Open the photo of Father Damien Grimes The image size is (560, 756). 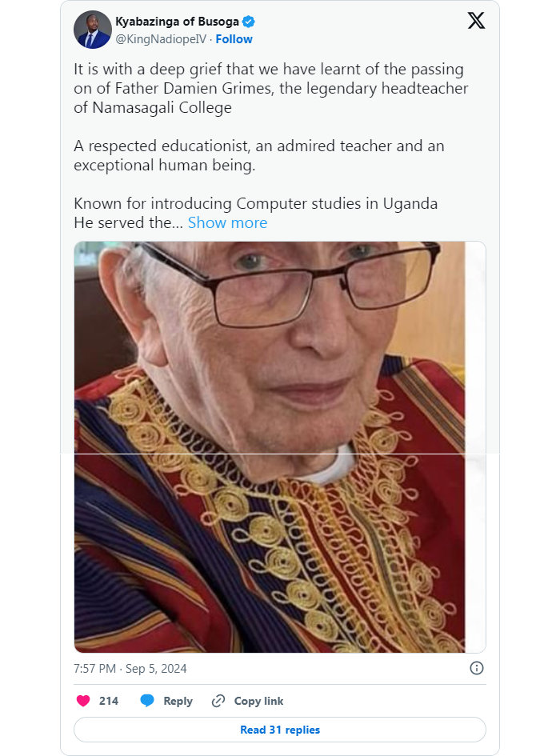tap(279, 444)
